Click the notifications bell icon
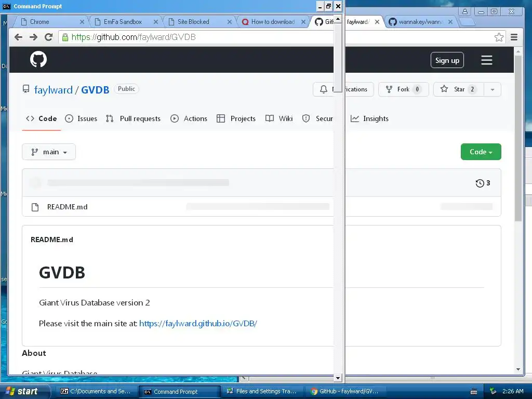532x399 pixels. pos(324,89)
